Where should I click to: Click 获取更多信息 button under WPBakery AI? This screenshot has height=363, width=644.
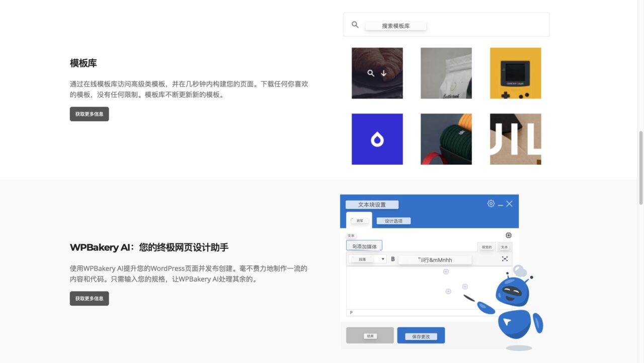coord(89,299)
